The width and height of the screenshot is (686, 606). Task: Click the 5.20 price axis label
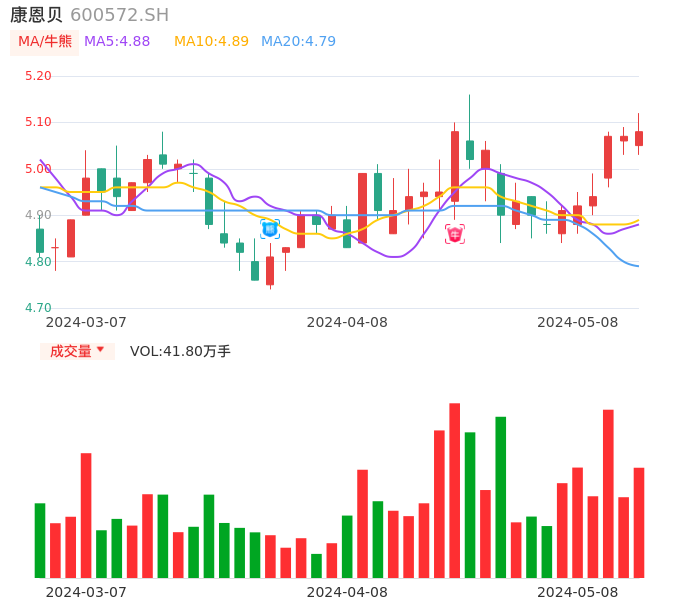(38, 76)
